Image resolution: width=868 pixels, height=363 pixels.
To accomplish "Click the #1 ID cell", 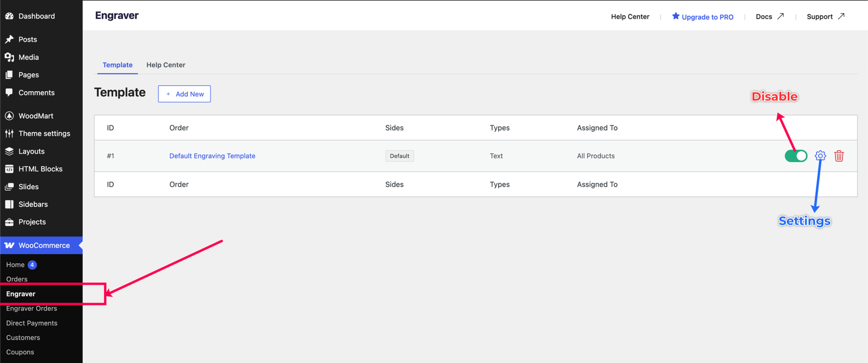I will pyautogui.click(x=111, y=156).
